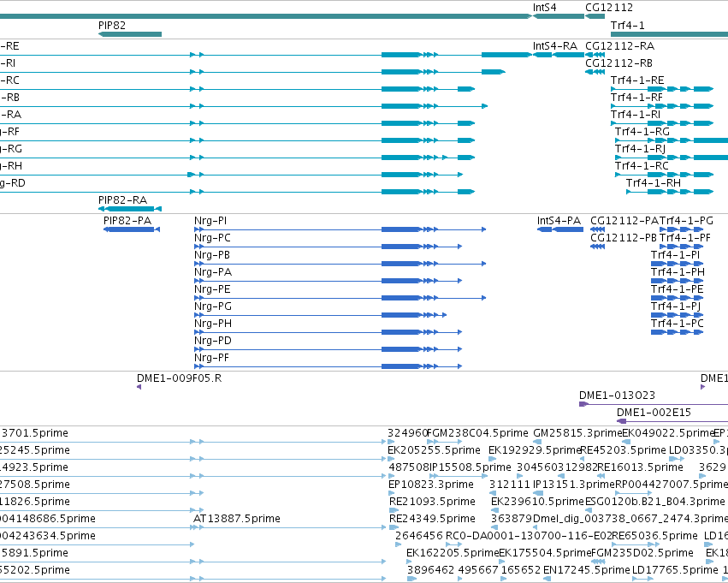Click the CG12112-PB protein label
This screenshot has height=583, width=728.
tap(624, 238)
